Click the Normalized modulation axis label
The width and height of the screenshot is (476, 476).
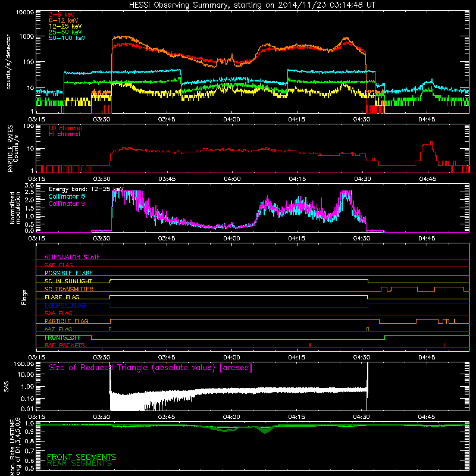coord(14,208)
